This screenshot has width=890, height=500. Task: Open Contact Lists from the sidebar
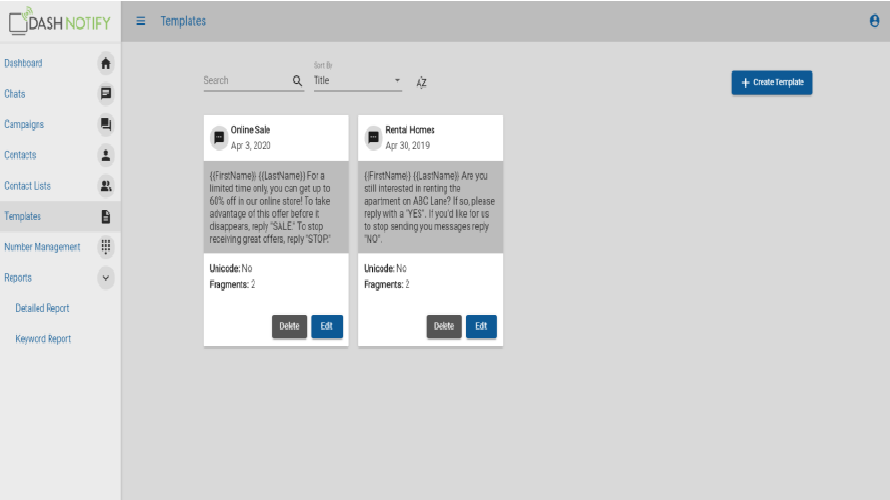pos(27,186)
